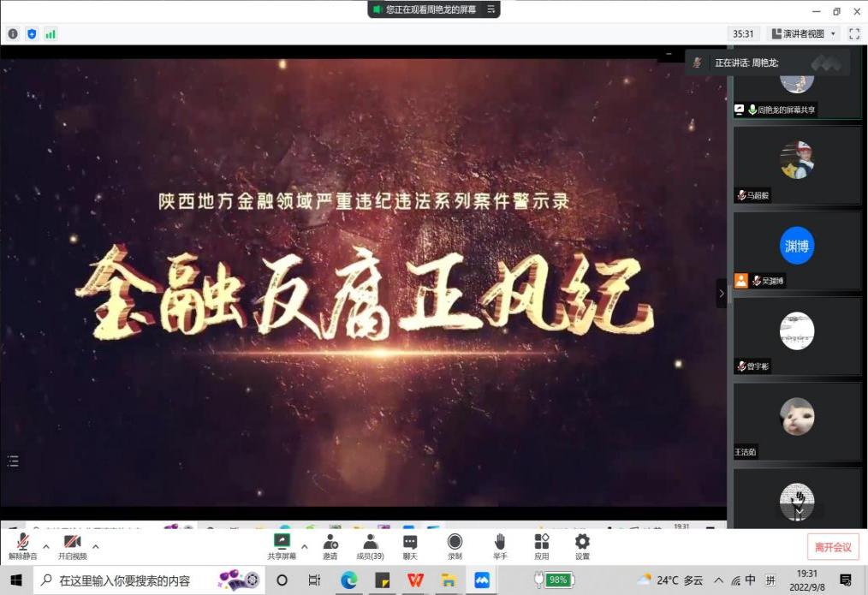Collapse the participant video side panel

[721, 293]
